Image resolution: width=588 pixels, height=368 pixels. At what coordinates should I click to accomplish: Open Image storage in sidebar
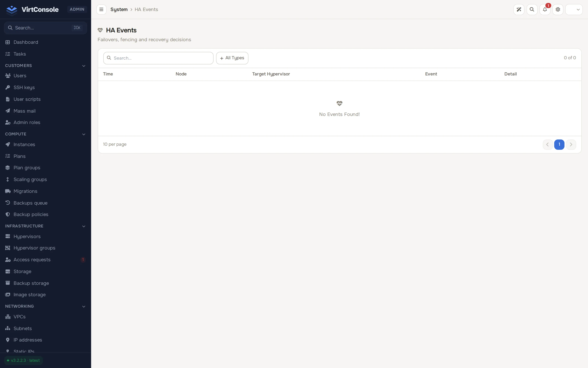point(45,295)
